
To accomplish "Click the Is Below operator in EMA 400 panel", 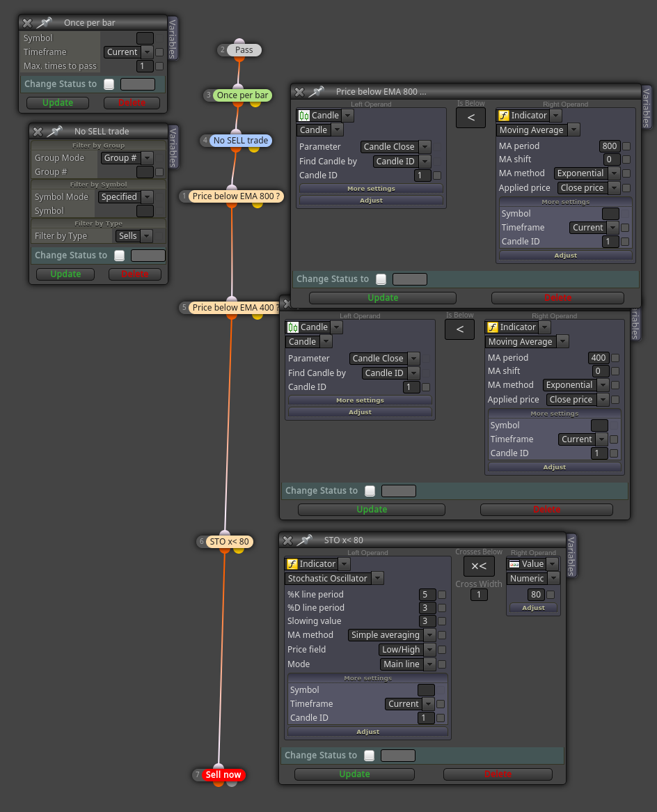I will (460, 329).
